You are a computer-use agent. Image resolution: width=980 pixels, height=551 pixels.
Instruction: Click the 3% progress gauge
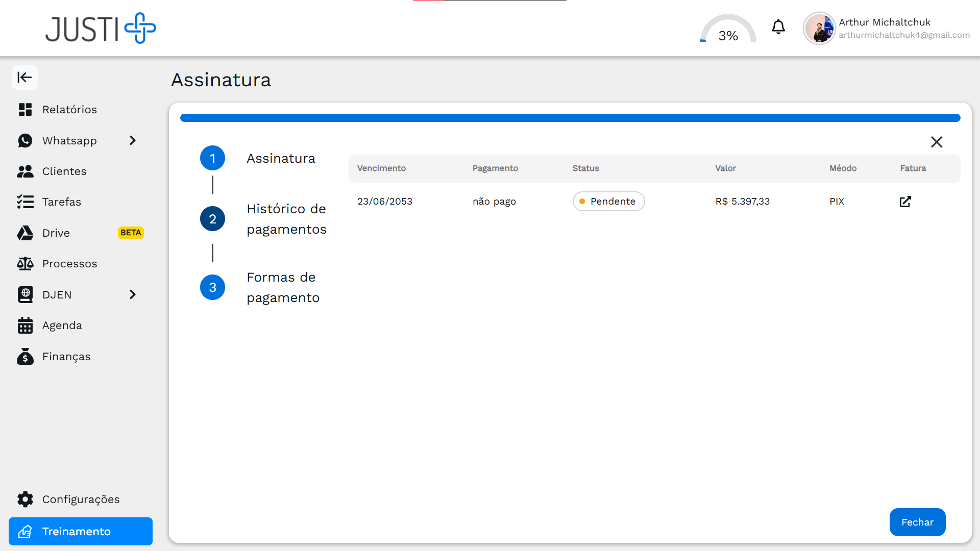[x=728, y=30]
